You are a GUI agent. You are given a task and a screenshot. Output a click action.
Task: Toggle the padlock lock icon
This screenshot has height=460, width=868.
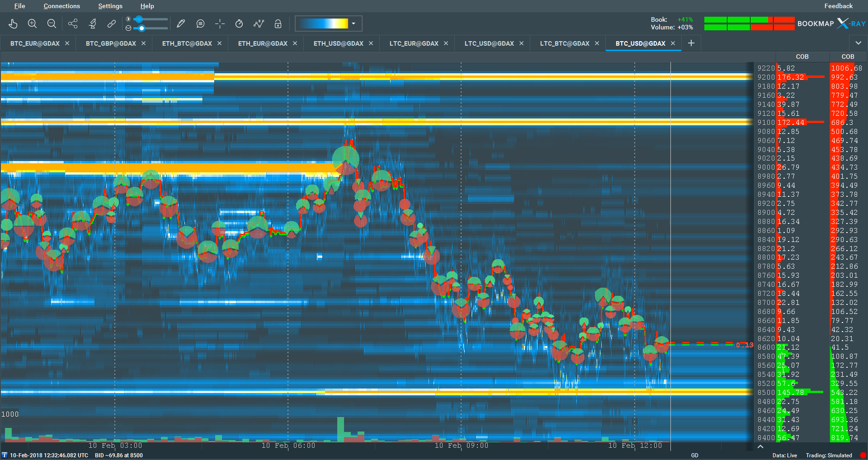click(278, 24)
